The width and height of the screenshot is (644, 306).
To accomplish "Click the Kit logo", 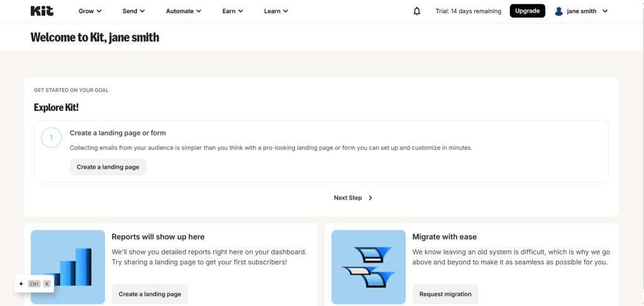I will (42, 11).
